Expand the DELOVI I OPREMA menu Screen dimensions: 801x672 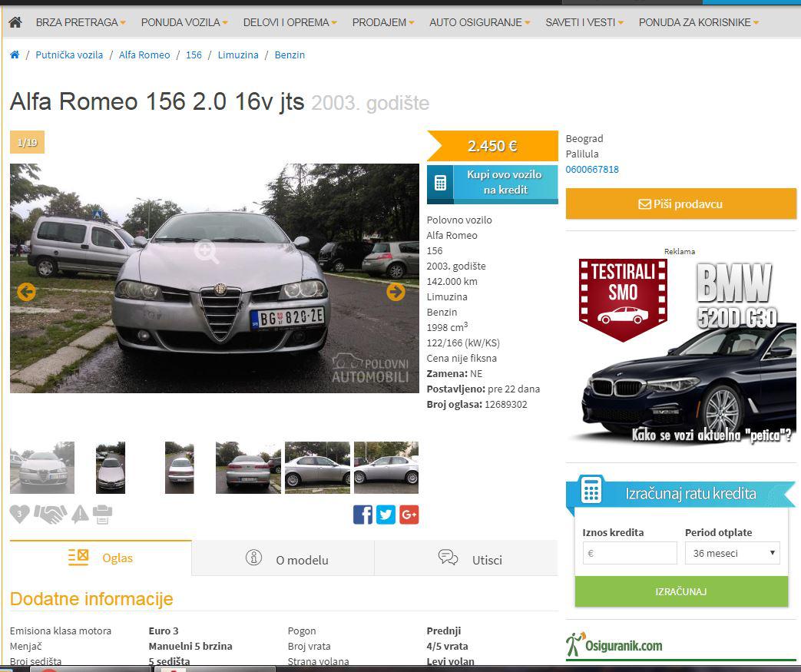point(290,22)
